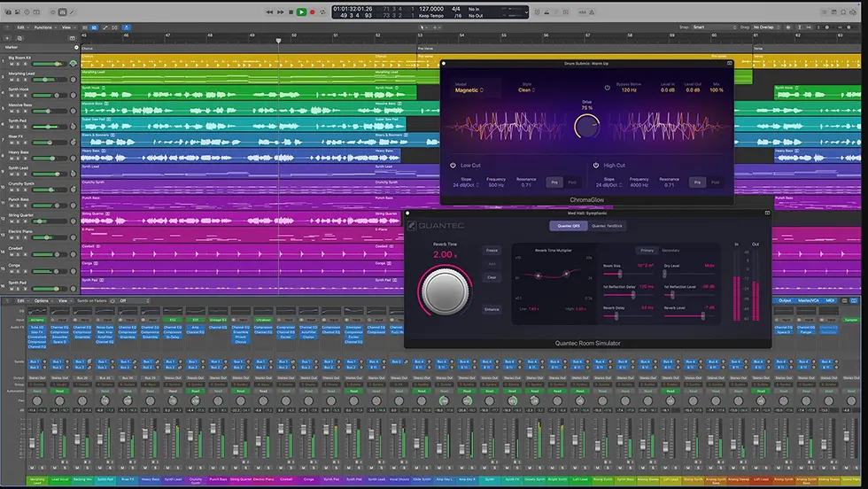Toggle the Mixer button in the control bar
Screen dimensions: 868x489
pyautogui.click(x=62, y=12)
